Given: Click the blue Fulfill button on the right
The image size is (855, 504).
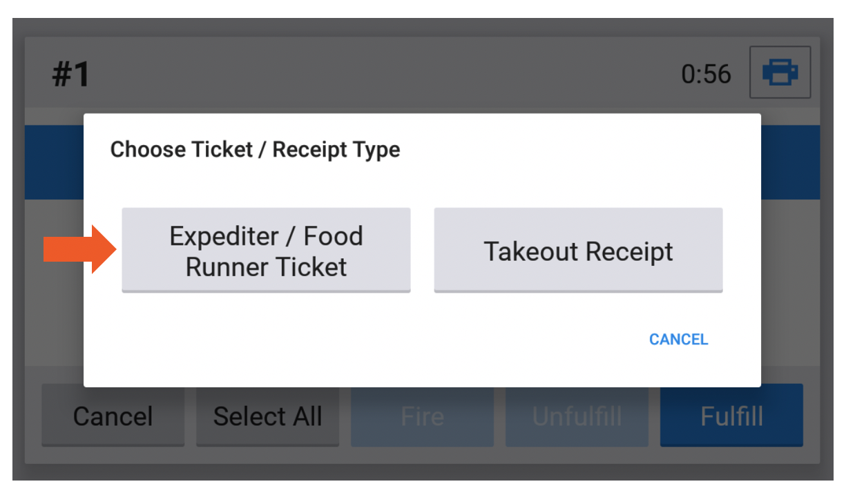Looking at the screenshot, I should (x=731, y=415).
